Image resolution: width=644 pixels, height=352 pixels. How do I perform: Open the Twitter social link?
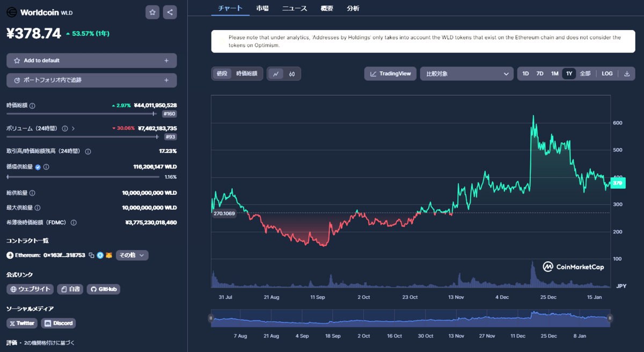pos(22,323)
